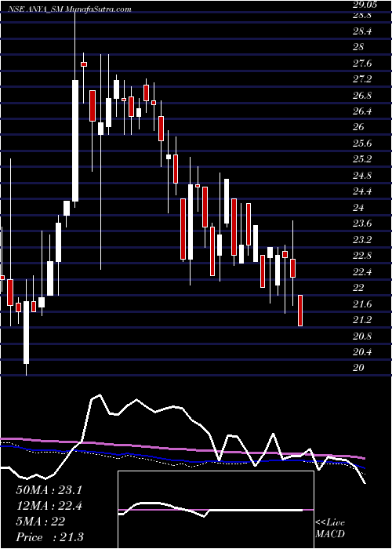Click the 23.6 price axis label
Image resolution: width=392 pixels, height=549 pixels.
tap(361, 224)
